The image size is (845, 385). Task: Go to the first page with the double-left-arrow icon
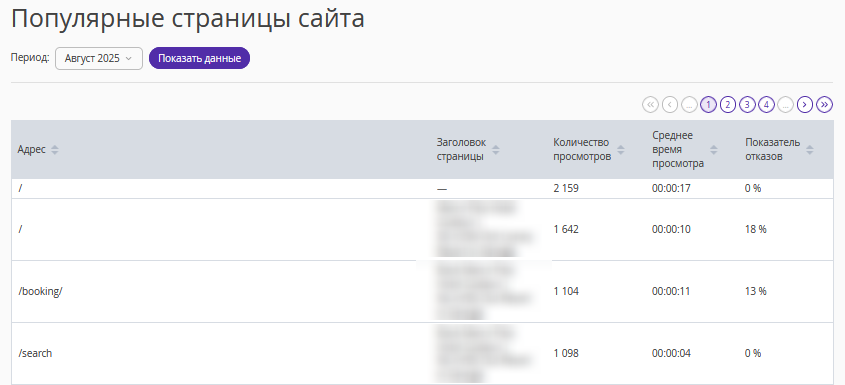(650, 105)
